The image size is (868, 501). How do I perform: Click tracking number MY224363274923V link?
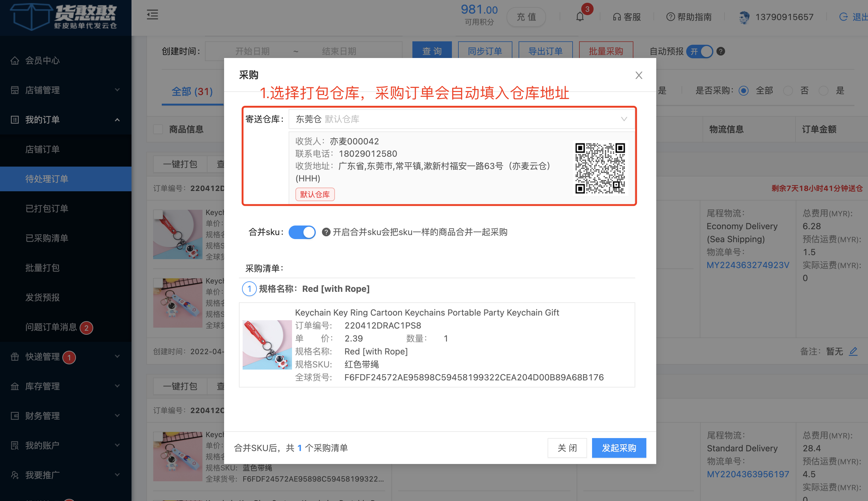(x=748, y=265)
